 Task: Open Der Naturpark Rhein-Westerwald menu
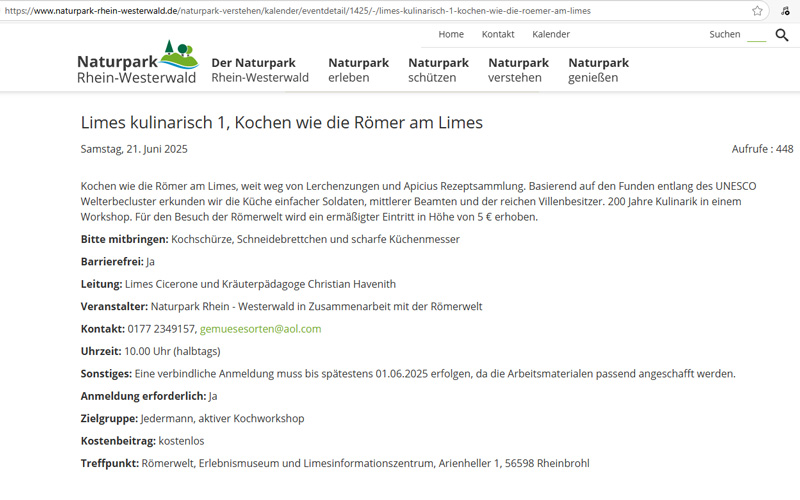click(260, 70)
